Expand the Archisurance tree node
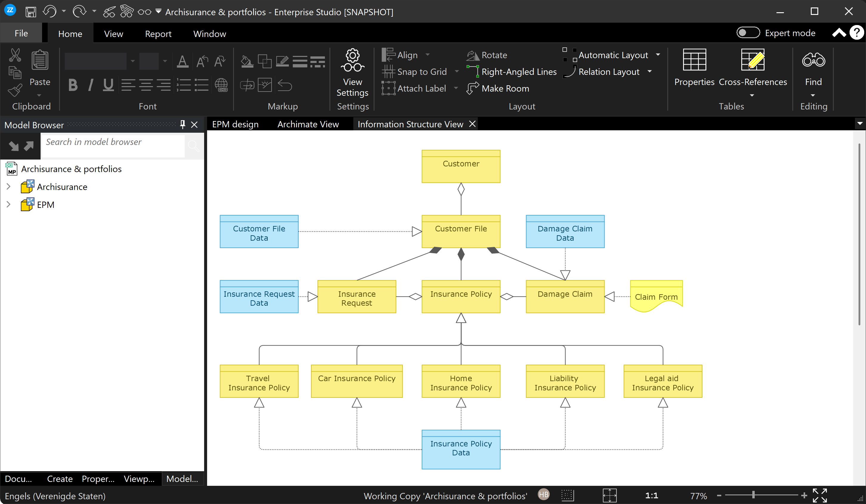 pyautogui.click(x=9, y=186)
